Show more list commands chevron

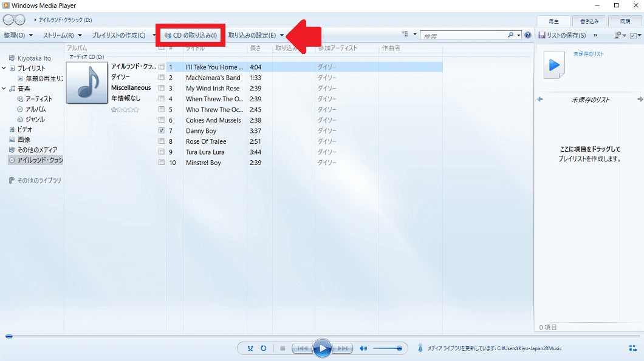point(595,35)
